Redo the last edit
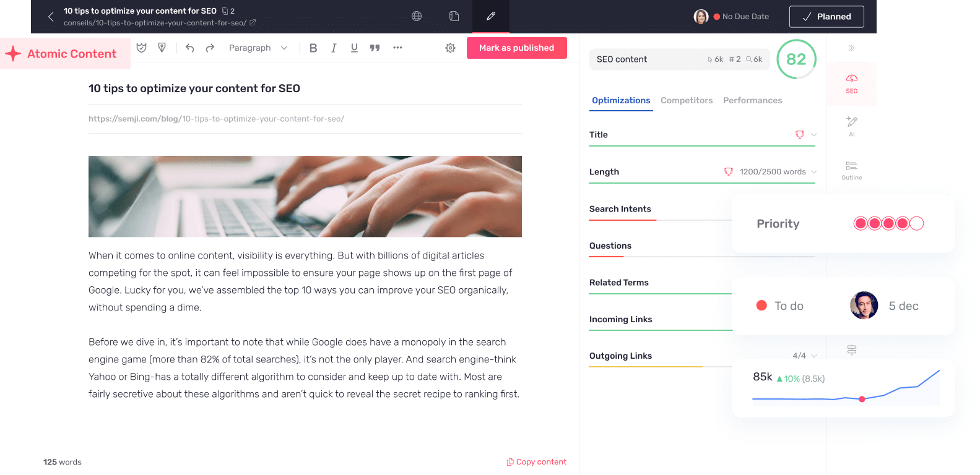Screen dimensions: 980x475 click(x=210, y=48)
